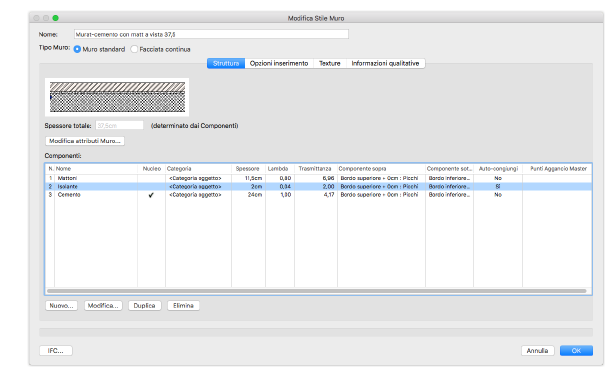Toggle the Nucleo checkmark for Cemento
Image resolution: width=615 pixels, height=380 pixels.
[x=151, y=195]
